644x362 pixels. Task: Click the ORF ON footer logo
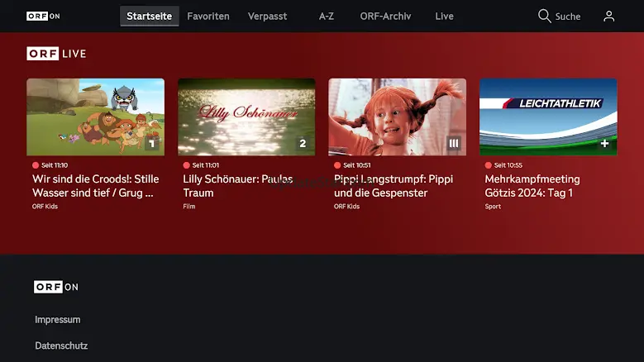click(x=56, y=287)
